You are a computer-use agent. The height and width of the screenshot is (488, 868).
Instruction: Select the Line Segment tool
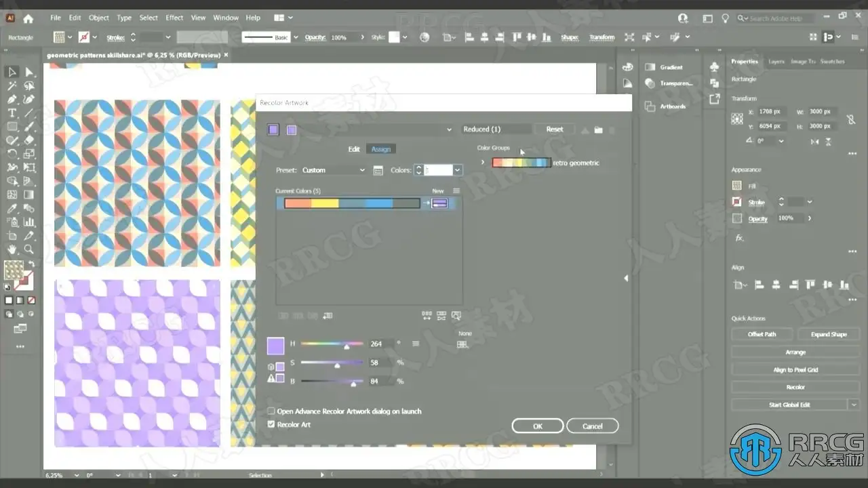click(x=29, y=113)
